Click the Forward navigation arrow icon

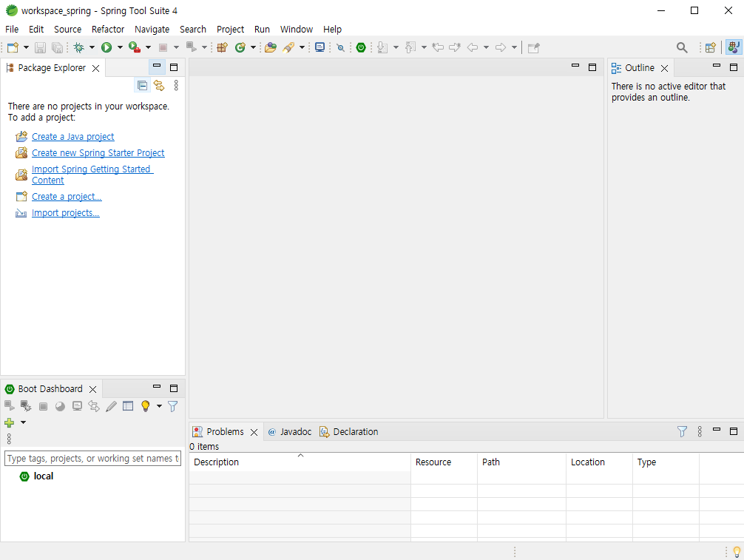[501, 47]
